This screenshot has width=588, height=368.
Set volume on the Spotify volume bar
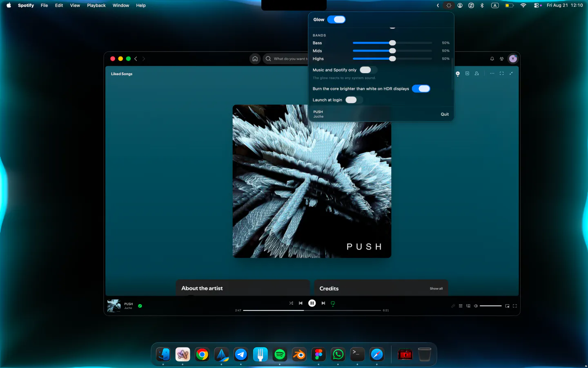[491, 306]
